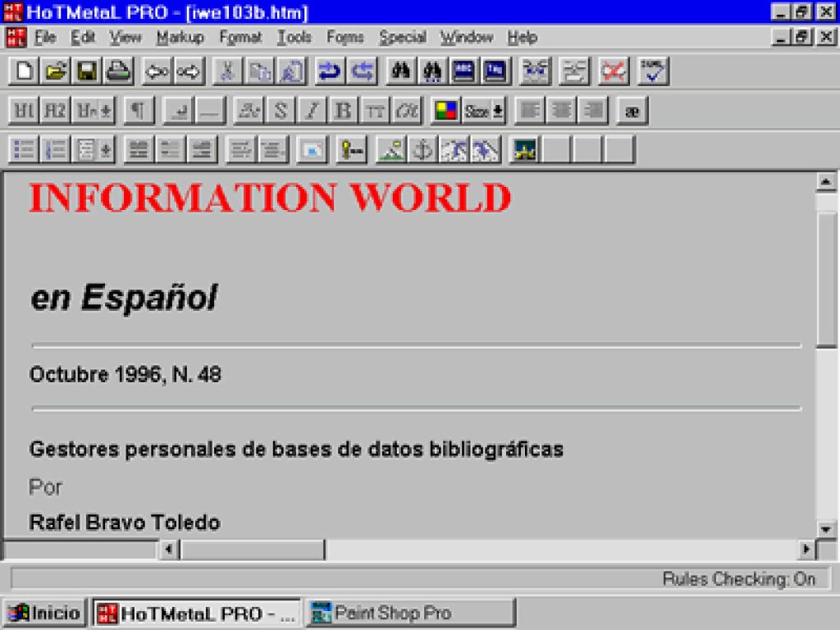Open the Tools menu
Screen dimensions: 840x630
(x=294, y=38)
